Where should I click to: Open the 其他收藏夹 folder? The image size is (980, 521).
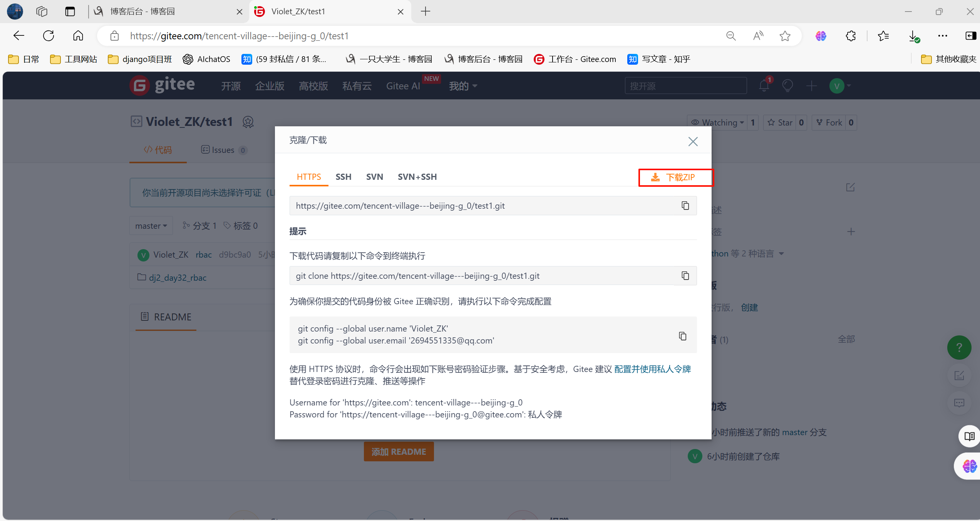[949, 59]
